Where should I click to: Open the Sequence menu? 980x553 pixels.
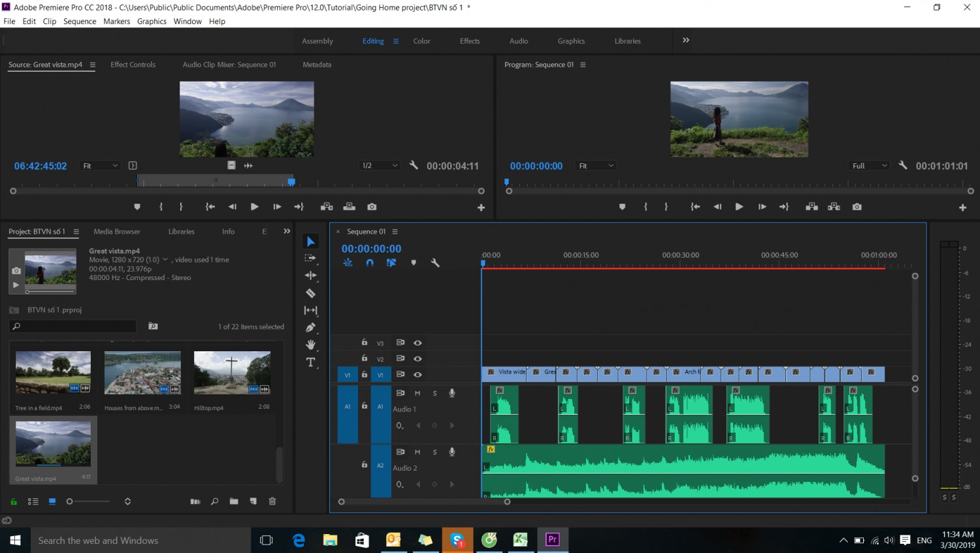pyautogui.click(x=80, y=22)
